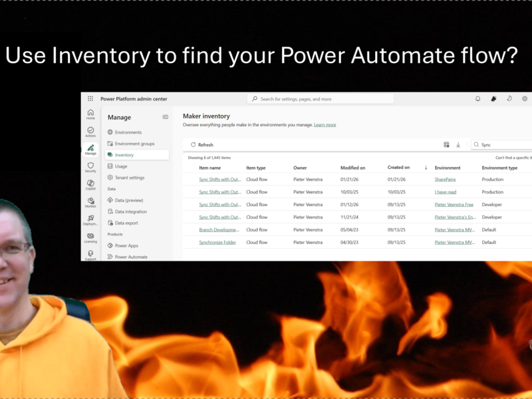Viewport: 532px width, 399px height.
Task: Click Power Platform admin center title
Action: (x=134, y=98)
